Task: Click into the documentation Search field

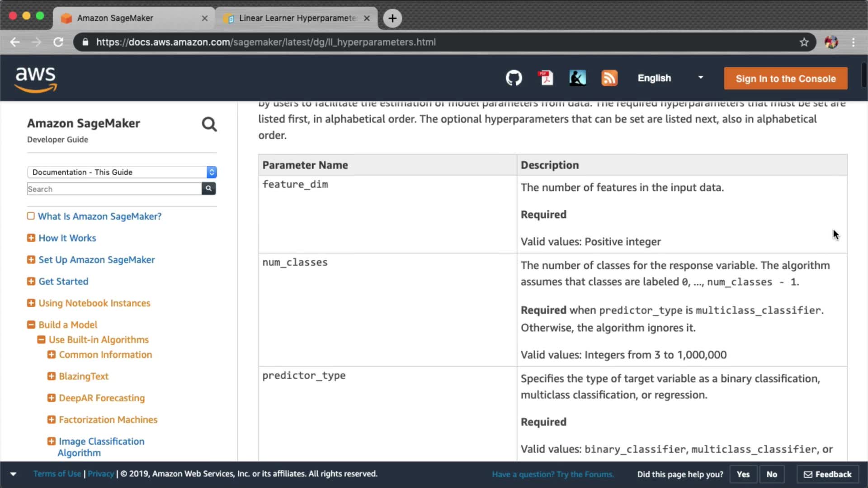Action: [114, 189]
